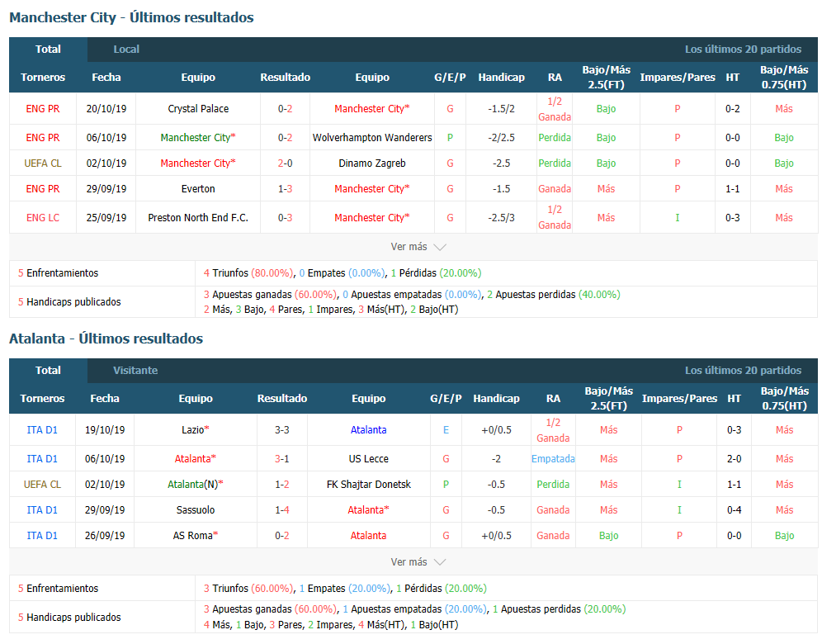Select the Total tab in Atalanta table
This screenshot has width=822, height=644.
(x=48, y=370)
